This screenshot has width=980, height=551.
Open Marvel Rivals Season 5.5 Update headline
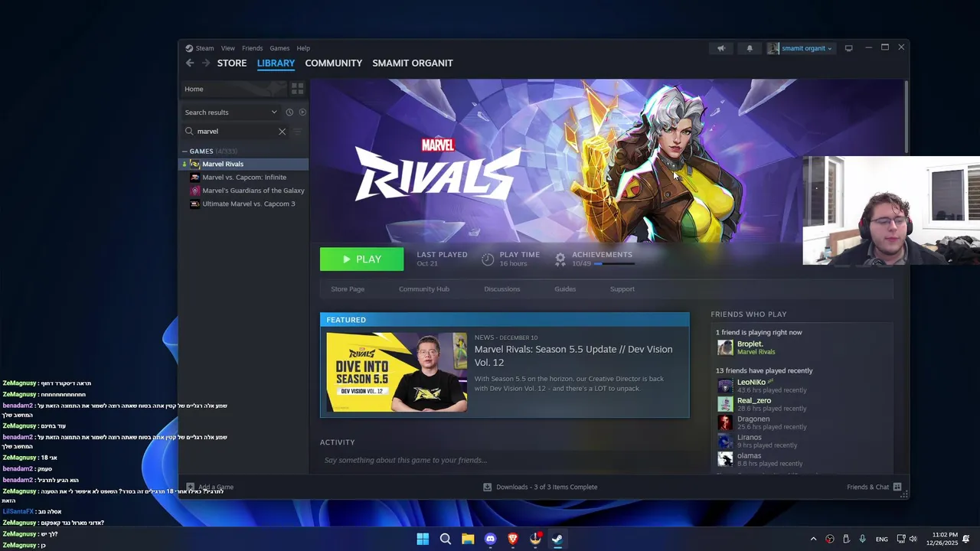click(573, 356)
